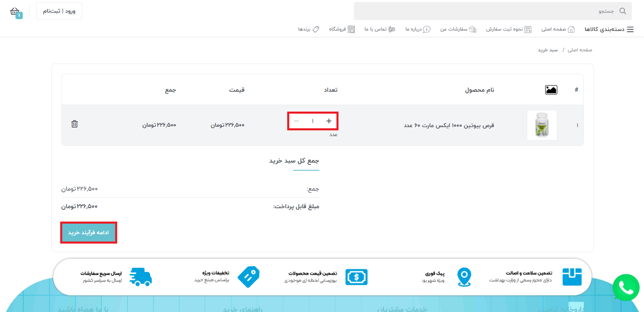Click the row price ۲۲۶,۵۰۰ تومان under قیمت

(x=227, y=125)
